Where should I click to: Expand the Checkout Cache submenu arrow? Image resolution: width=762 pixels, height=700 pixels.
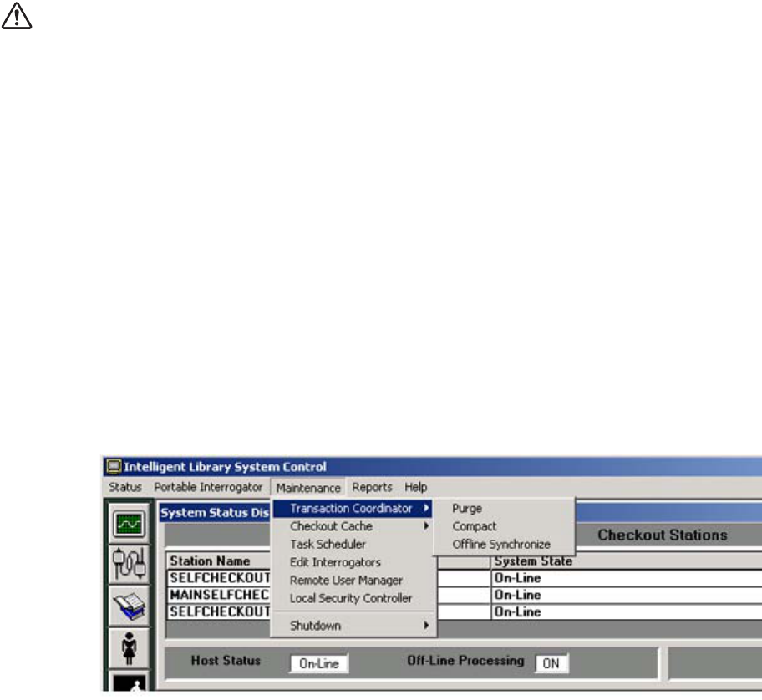(x=426, y=526)
